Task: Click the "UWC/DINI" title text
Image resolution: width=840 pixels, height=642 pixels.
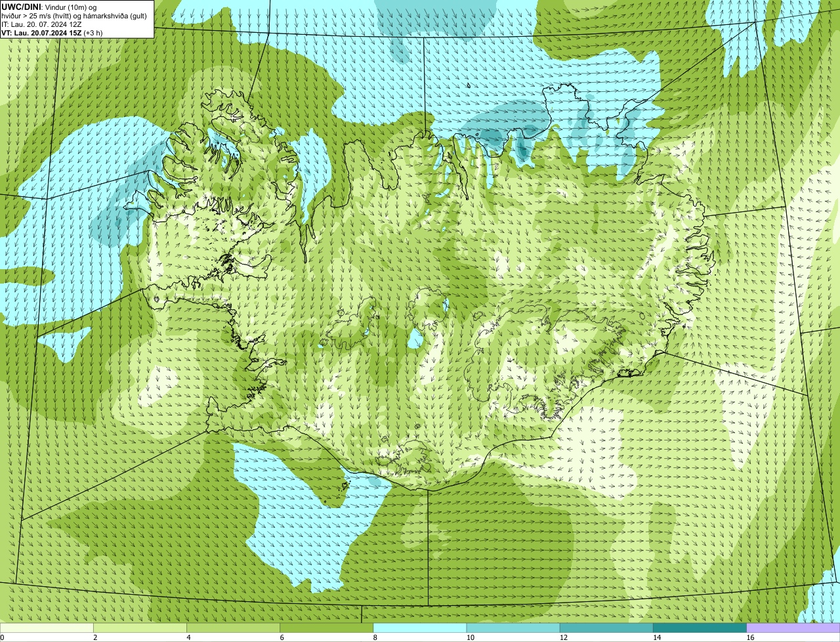Action: (x=21, y=7)
